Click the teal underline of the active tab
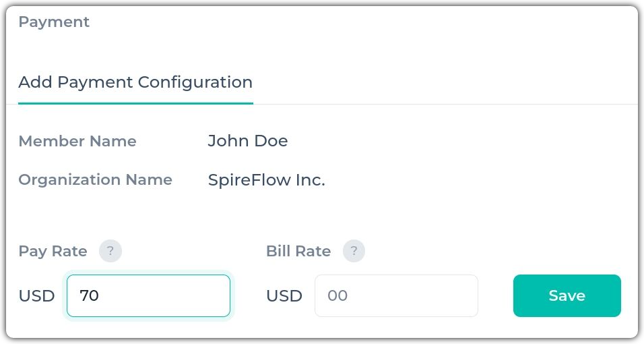 [135, 103]
